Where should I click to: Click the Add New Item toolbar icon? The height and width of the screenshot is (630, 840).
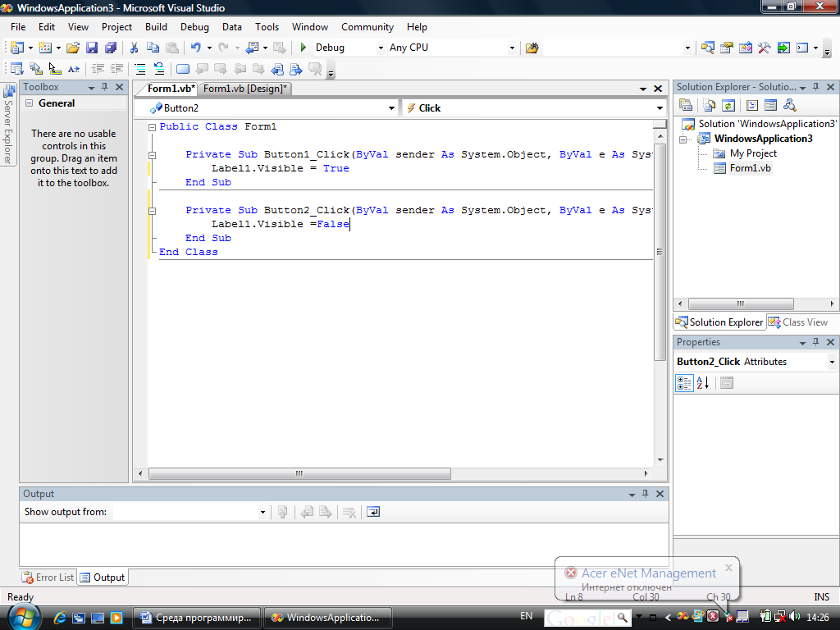pyautogui.click(x=45, y=48)
